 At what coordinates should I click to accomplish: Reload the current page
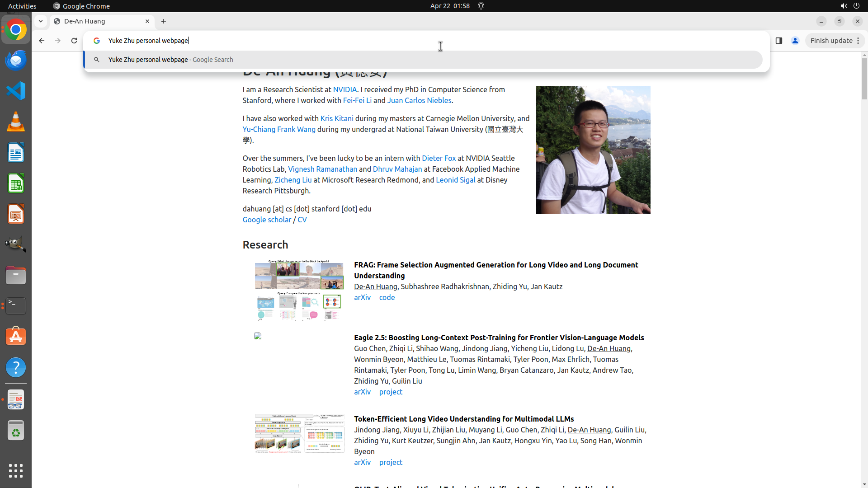click(74, 41)
